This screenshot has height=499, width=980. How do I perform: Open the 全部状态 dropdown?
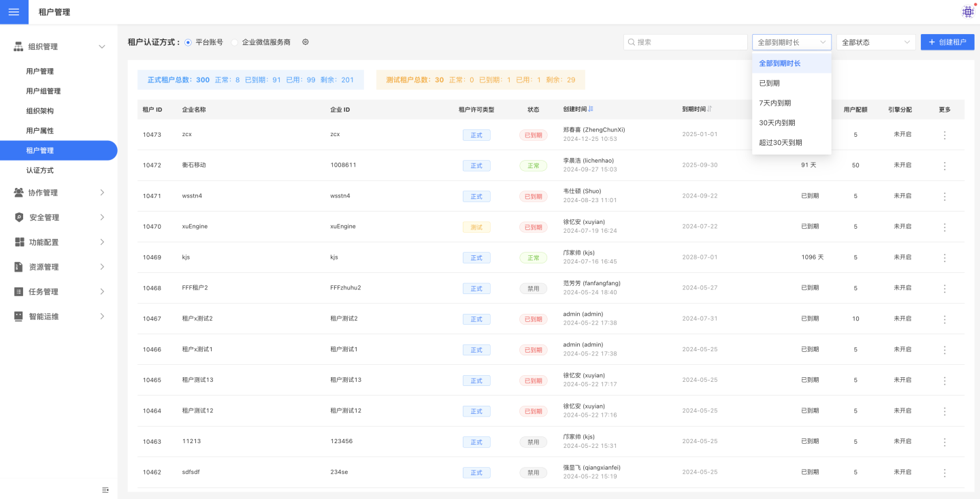coord(876,42)
